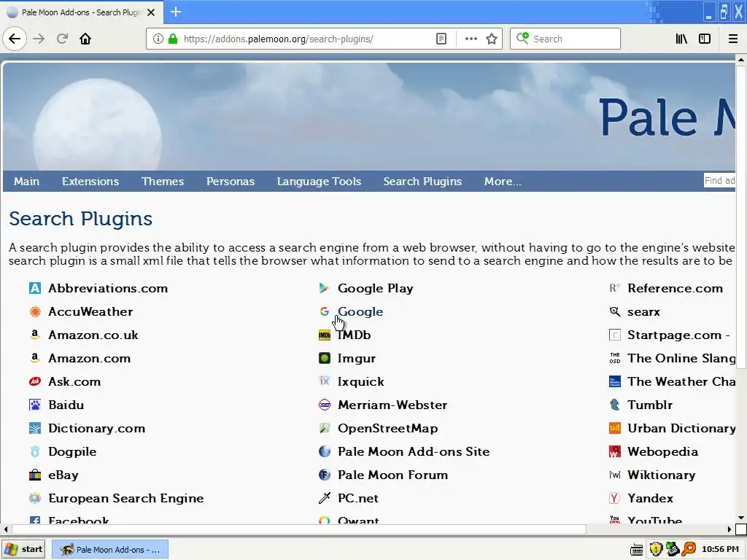Viewport: 747px width, 560px height.
Task: Click the Imgur green icon
Action: tap(325, 358)
